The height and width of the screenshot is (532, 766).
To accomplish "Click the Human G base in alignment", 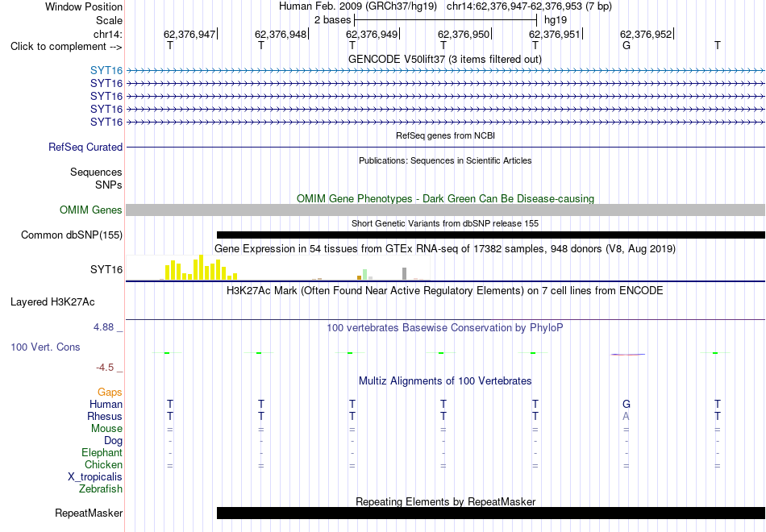I will coord(627,405).
